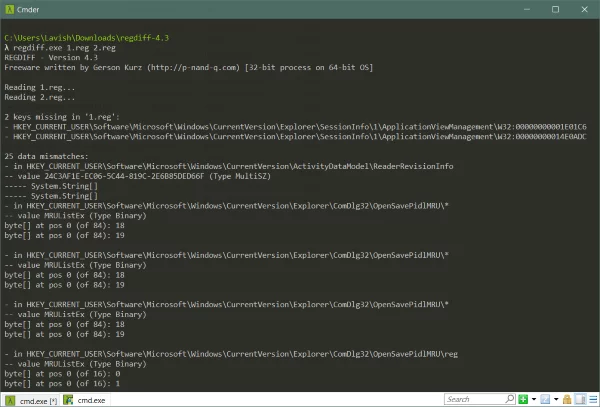
Task: Toggle the alternative mode panel icon
Action: (x=580, y=399)
